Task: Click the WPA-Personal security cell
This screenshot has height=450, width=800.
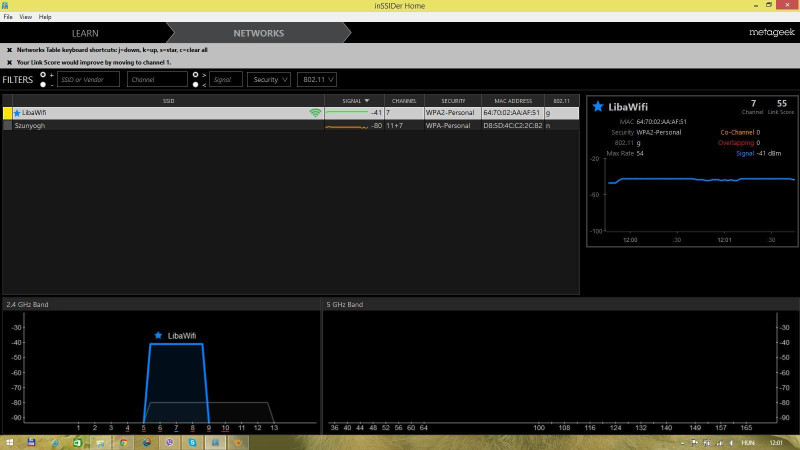Action: click(448, 126)
